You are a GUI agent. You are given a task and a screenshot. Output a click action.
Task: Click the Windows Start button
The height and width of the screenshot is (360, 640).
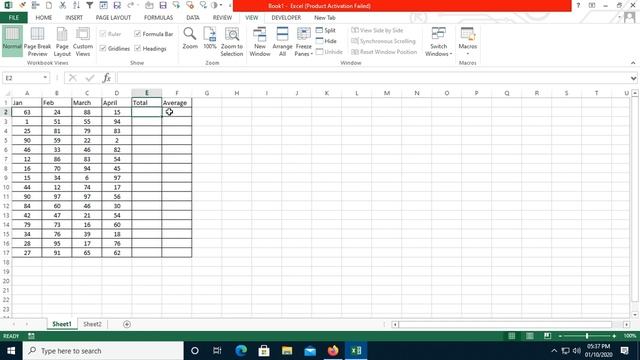point(11,351)
